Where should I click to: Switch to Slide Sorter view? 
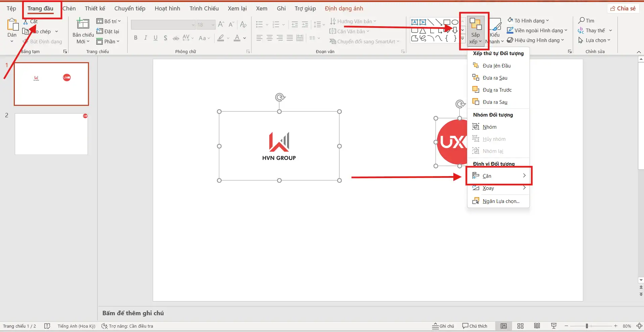tap(520, 326)
